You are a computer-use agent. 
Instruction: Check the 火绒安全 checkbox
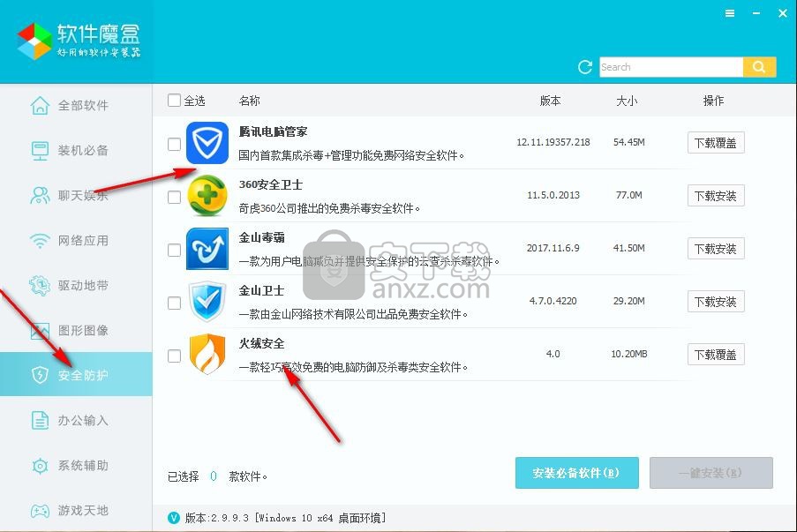tap(175, 356)
